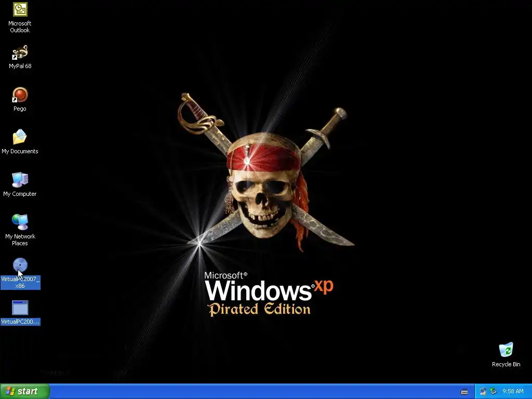This screenshot has width=532, height=399.
Task: Select the Microsoft Outlook desktop icon
Action: click(x=20, y=9)
